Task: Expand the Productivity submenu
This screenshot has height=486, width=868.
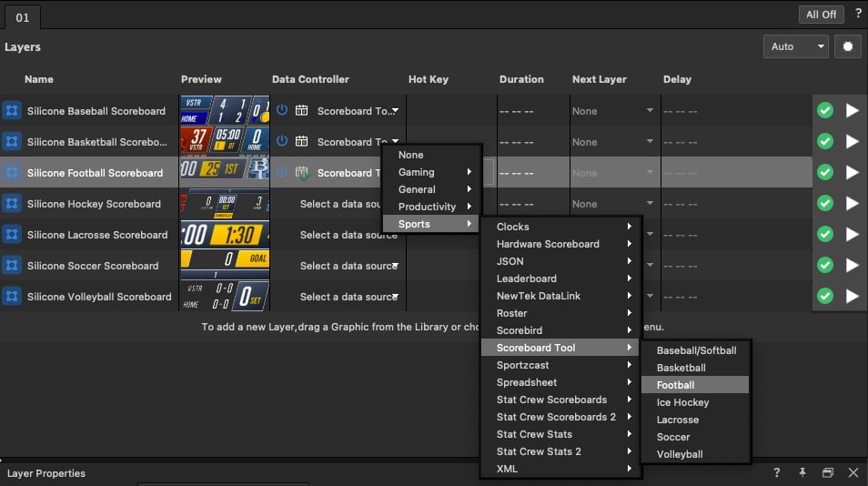Action: 432,207
